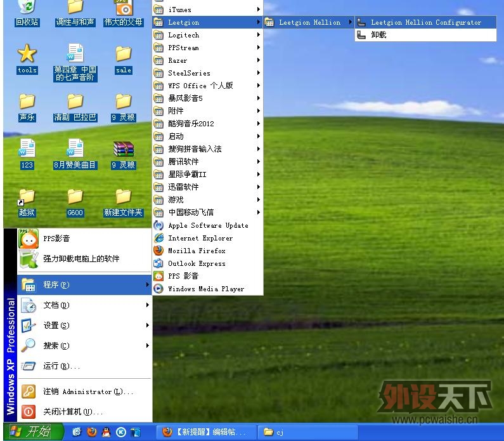Click the 开始 Start button
The height and width of the screenshot is (441, 504).
[x=34, y=432]
